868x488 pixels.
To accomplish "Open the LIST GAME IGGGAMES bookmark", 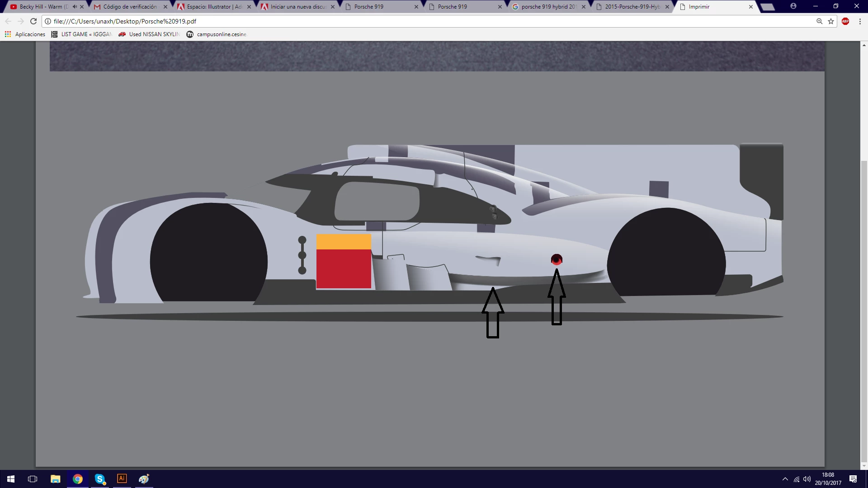I will coord(81,34).
